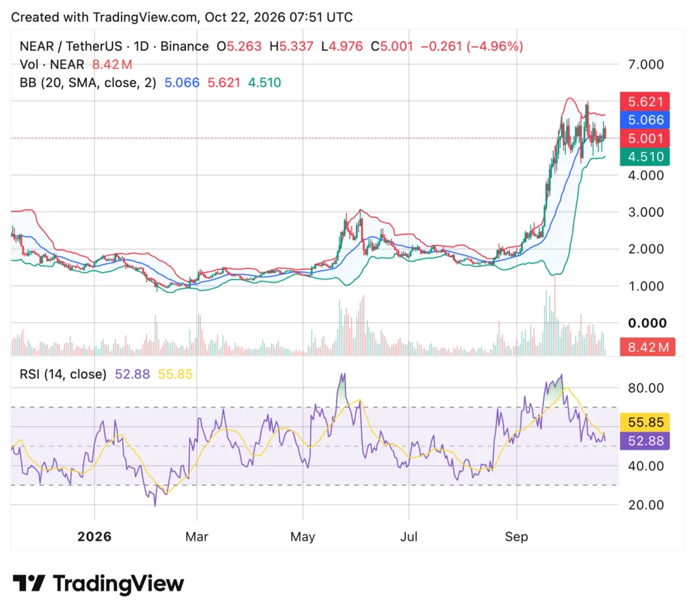Click the 20.00 RSI scale label

(646, 505)
